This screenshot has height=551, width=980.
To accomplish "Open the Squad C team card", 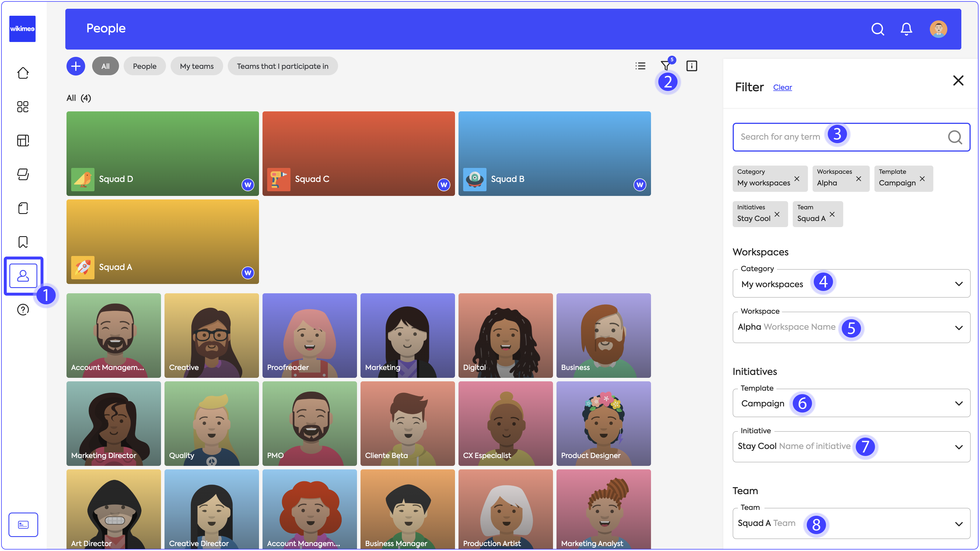I will (358, 154).
